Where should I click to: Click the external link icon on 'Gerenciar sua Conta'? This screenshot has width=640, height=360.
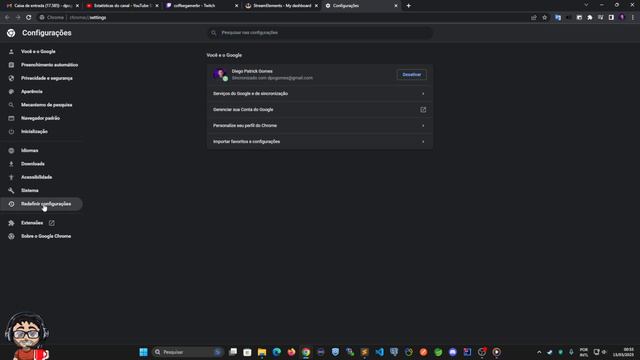click(x=423, y=110)
